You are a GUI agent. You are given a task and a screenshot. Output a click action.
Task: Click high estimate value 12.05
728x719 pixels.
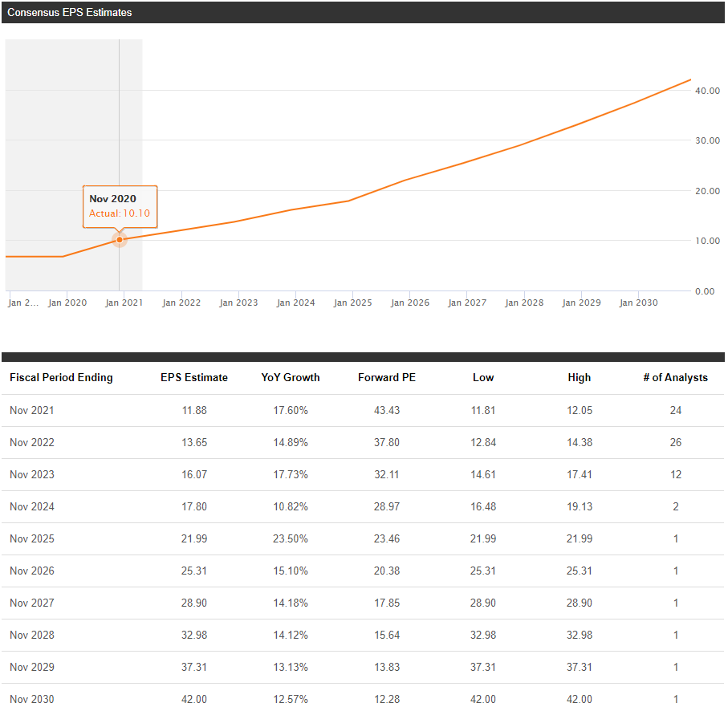pyautogui.click(x=580, y=410)
